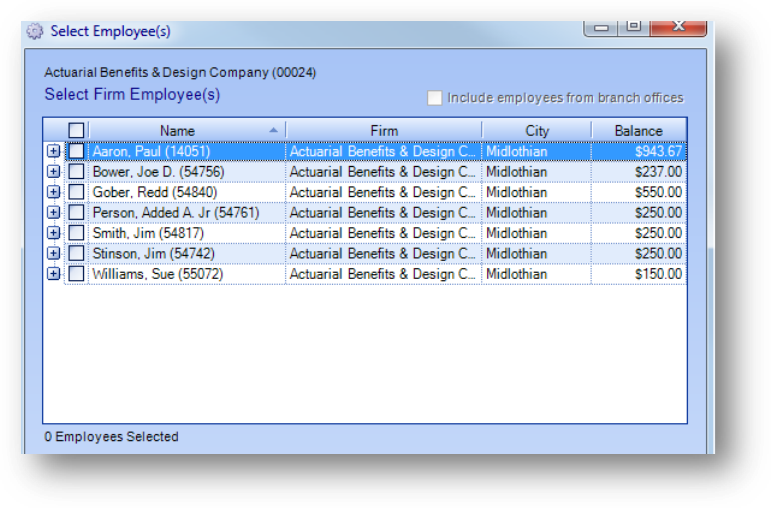Select Person, Added A. Jr (54761)

(187, 212)
